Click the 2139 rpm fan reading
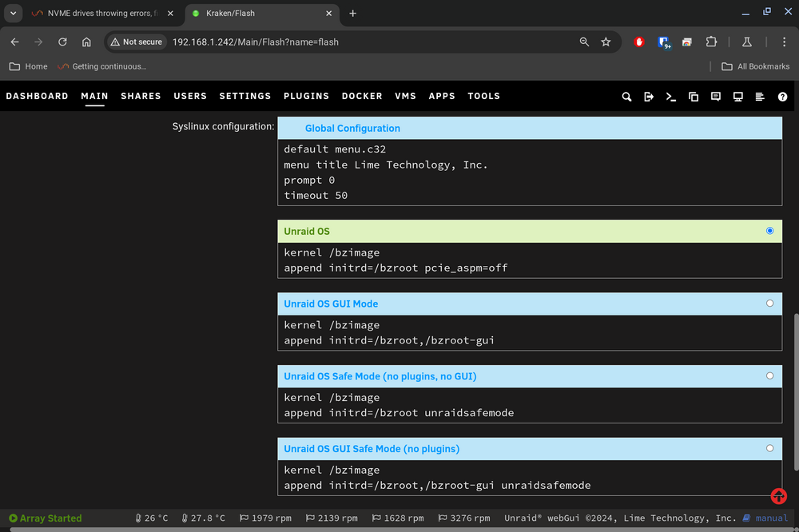Image resolution: width=799 pixels, height=532 pixels. [332, 518]
